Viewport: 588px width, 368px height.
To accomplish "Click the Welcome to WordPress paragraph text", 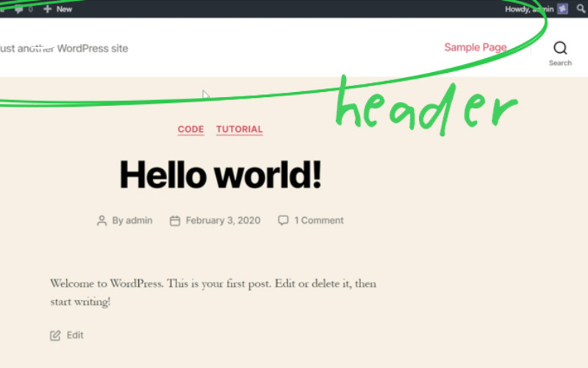I will click(x=213, y=292).
